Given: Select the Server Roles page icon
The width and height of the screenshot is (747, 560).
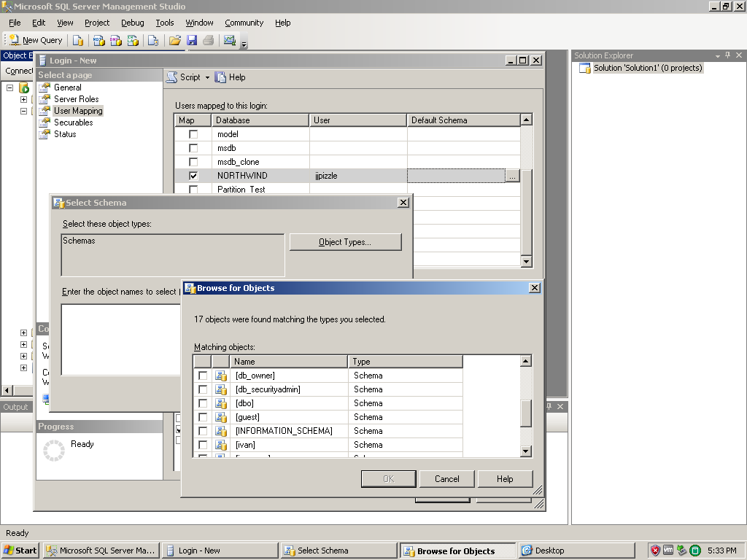Looking at the screenshot, I should point(44,99).
